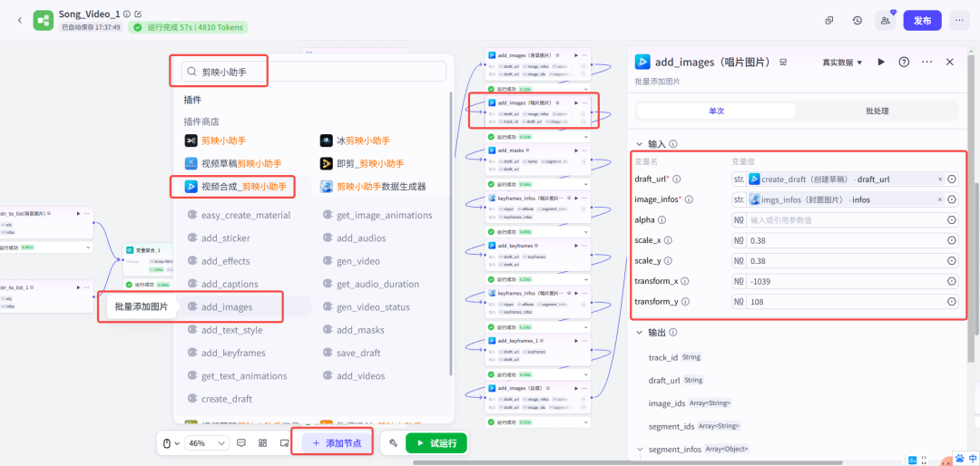Click the green 试运行 test run button
This screenshot has width=980, height=466.
[x=436, y=443]
